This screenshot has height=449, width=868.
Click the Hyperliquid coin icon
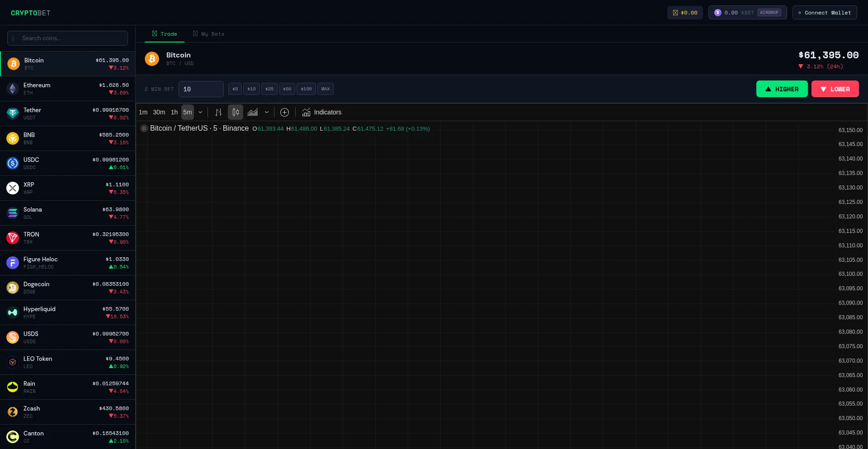click(x=13, y=312)
